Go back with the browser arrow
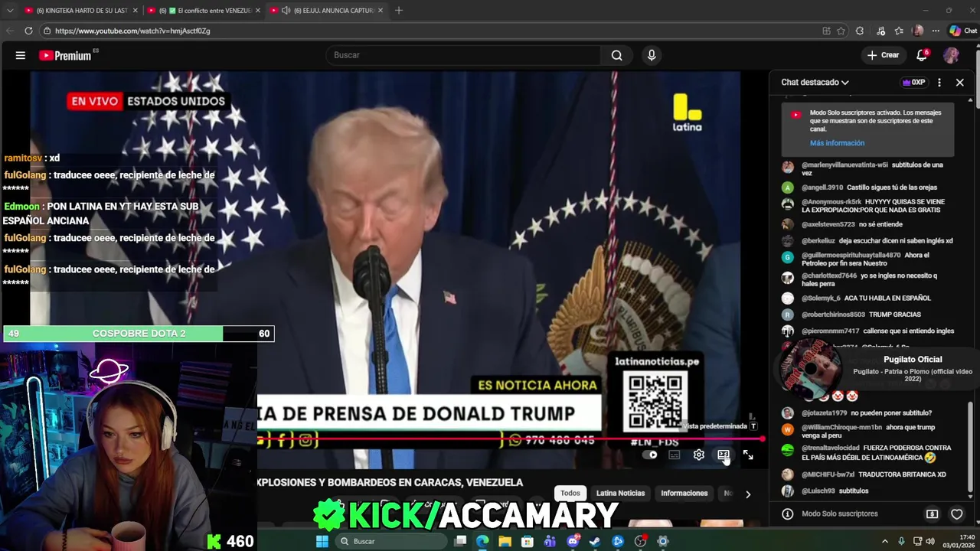 point(9,31)
